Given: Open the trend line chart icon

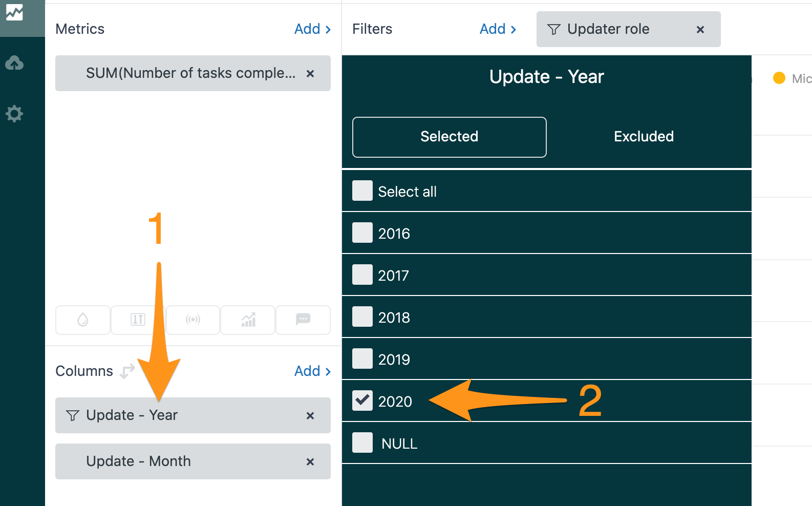Looking at the screenshot, I should tap(248, 320).
